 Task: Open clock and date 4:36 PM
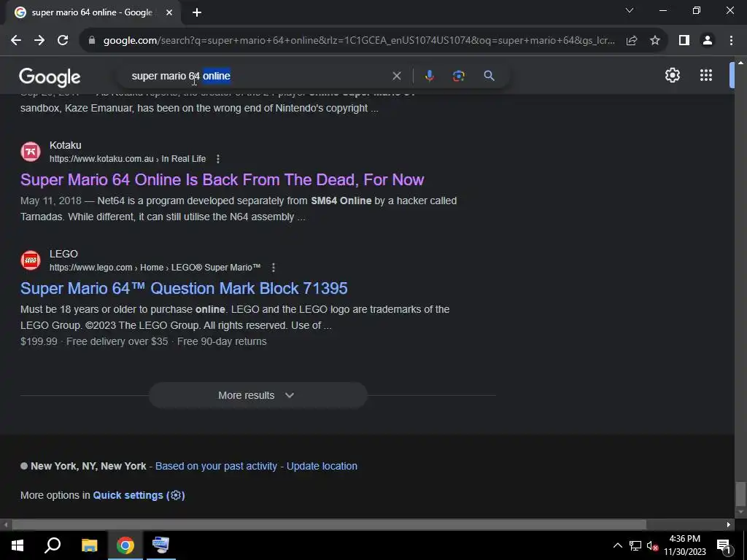click(x=684, y=545)
